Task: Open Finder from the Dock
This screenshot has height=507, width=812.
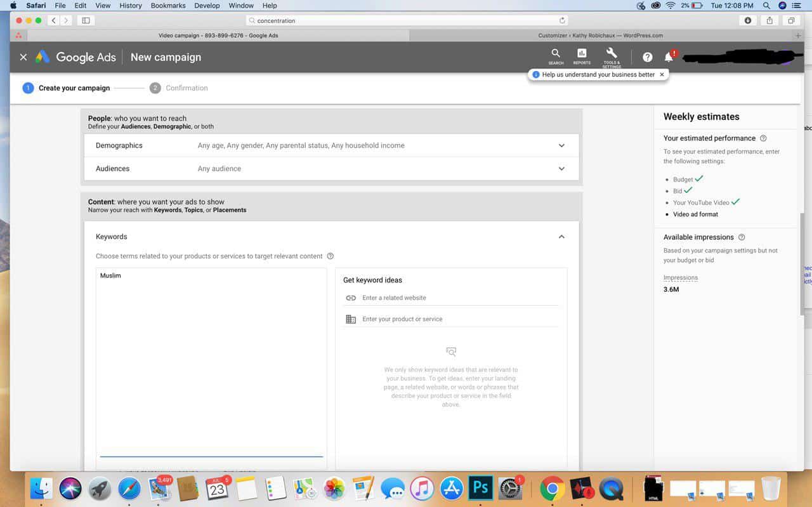Action: coord(42,488)
